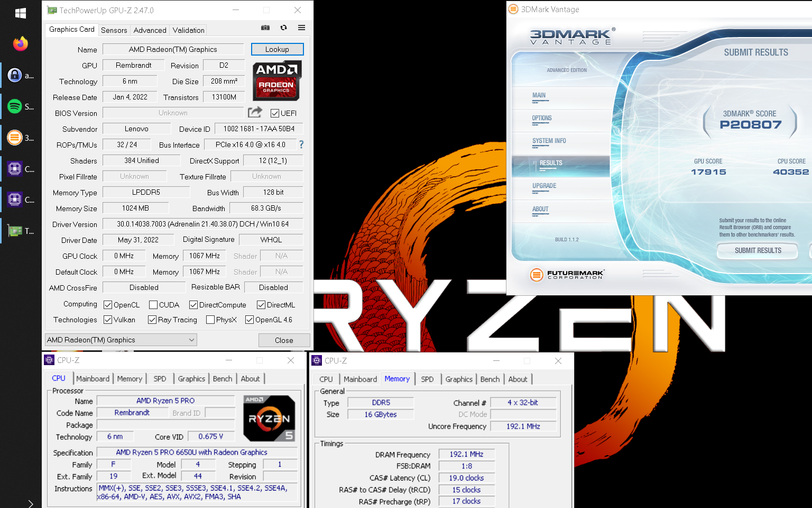Open Memory tab in left CPU-Z
The width and height of the screenshot is (812, 508).
130,378
